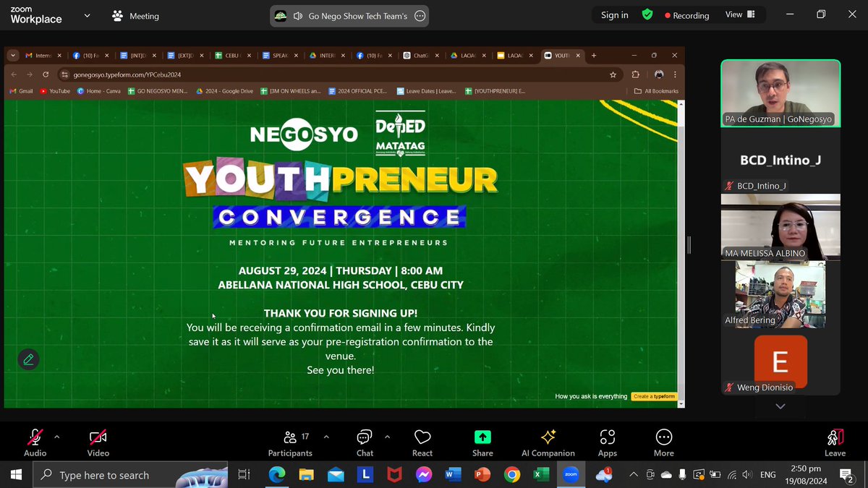The image size is (868, 488).
Task: Select Alfred Bering's video tile
Action: click(780, 294)
